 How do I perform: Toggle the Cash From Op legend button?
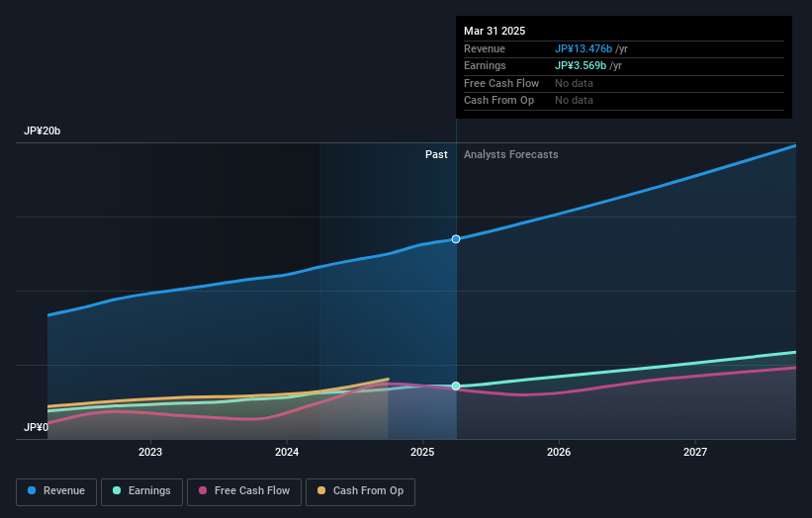tap(360, 491)
